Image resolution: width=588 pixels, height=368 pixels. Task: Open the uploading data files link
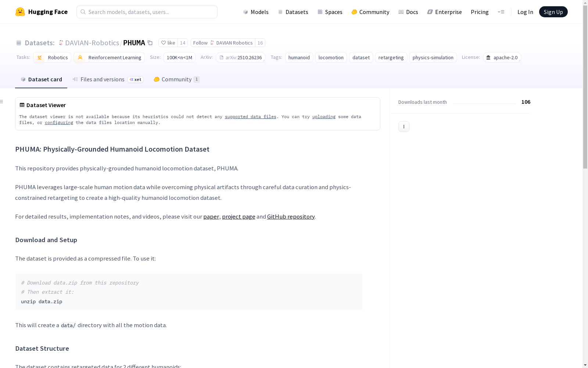click(324, 117)
